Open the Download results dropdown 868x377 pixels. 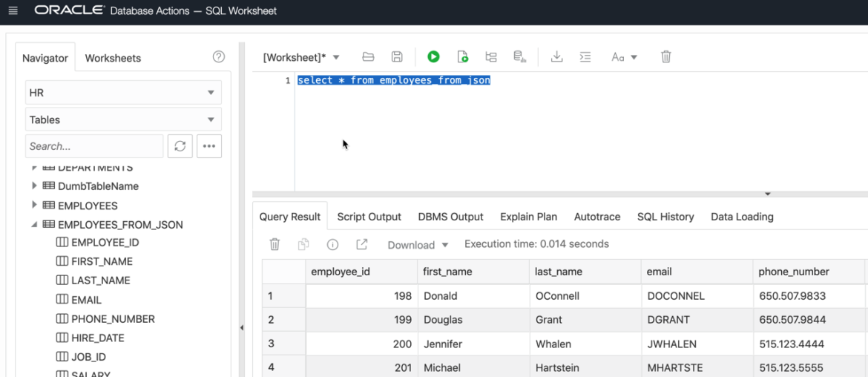click(418, 245)
